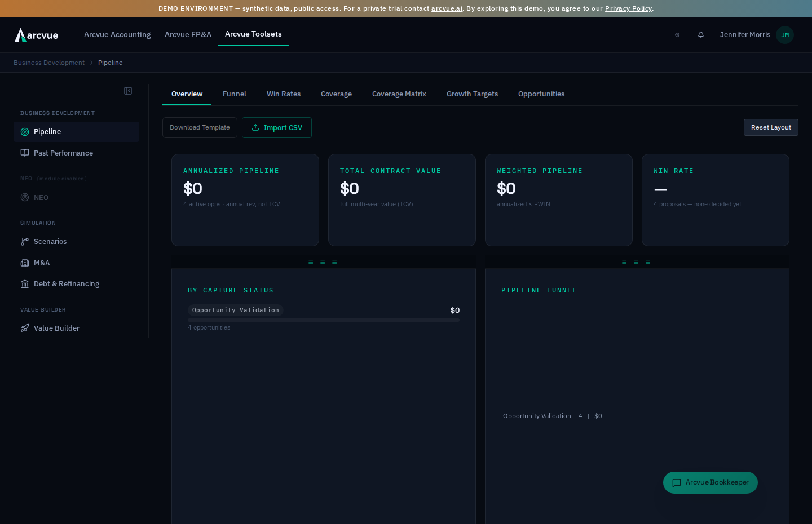Open the Coverage Matrix tab
Image resolution: width=812 pixels, height=524 pixels.
coord(399,94)
